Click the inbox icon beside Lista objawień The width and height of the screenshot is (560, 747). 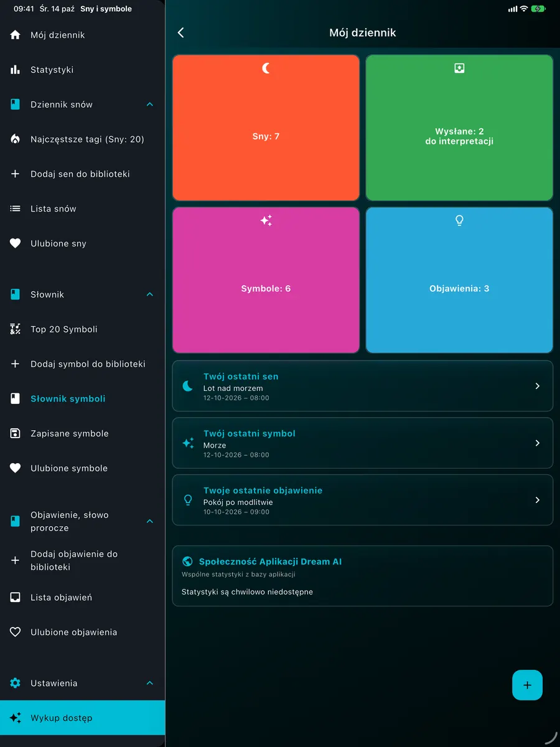[16, 598]
